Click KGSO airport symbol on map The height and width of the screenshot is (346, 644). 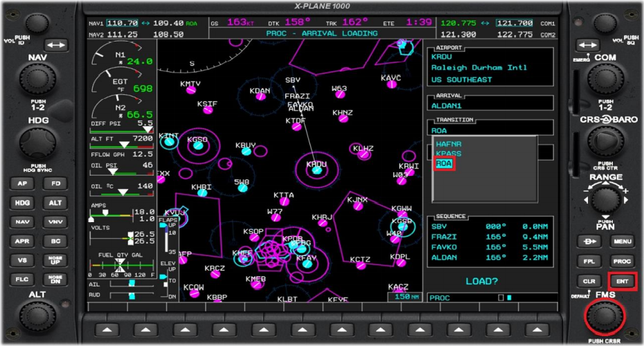(198, 146)
